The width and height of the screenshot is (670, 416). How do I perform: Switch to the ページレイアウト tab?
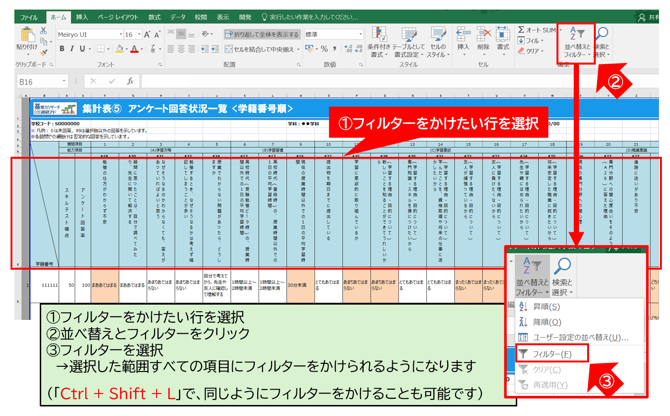(118, 17)
